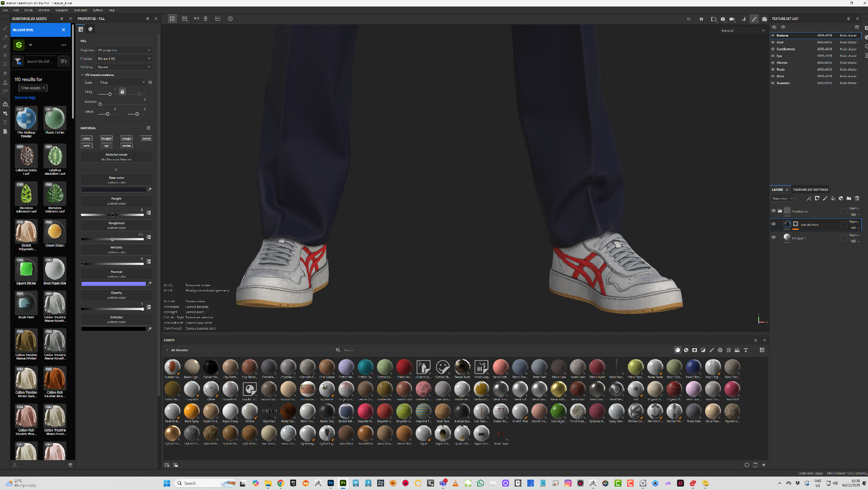Add a mask using the mask icon
Viewport: 868px width, 490px height.
click(x=817, y=199)
